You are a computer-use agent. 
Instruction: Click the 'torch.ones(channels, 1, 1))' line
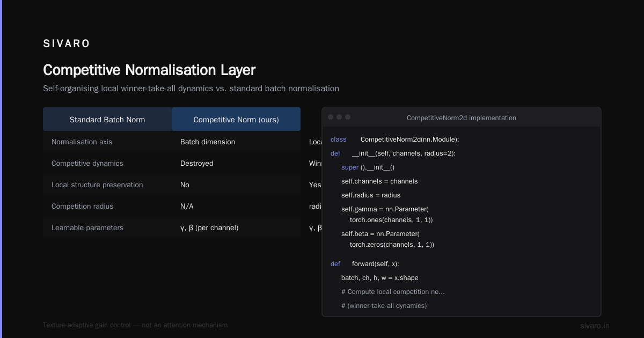click(391, 220)
